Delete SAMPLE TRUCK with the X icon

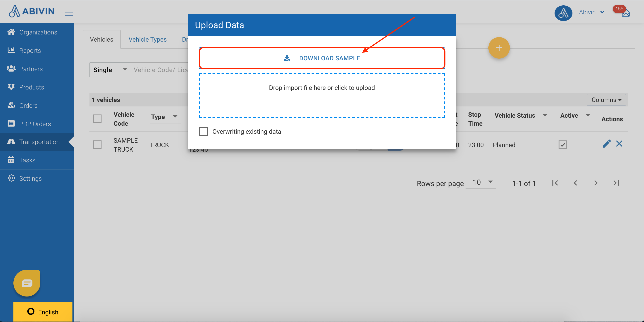619,144
